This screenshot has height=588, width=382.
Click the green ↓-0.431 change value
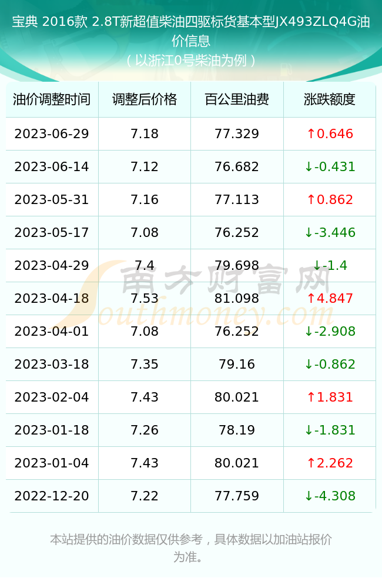(x=330, y=166)
